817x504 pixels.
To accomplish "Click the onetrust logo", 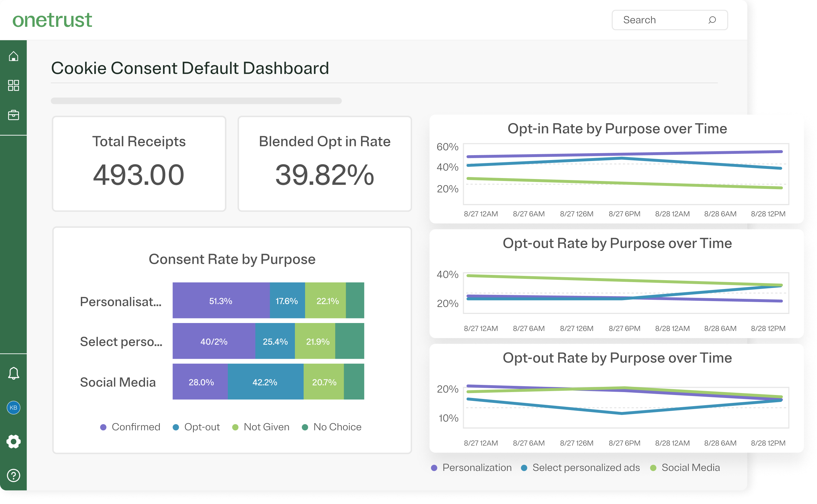I will coord(52,20).
